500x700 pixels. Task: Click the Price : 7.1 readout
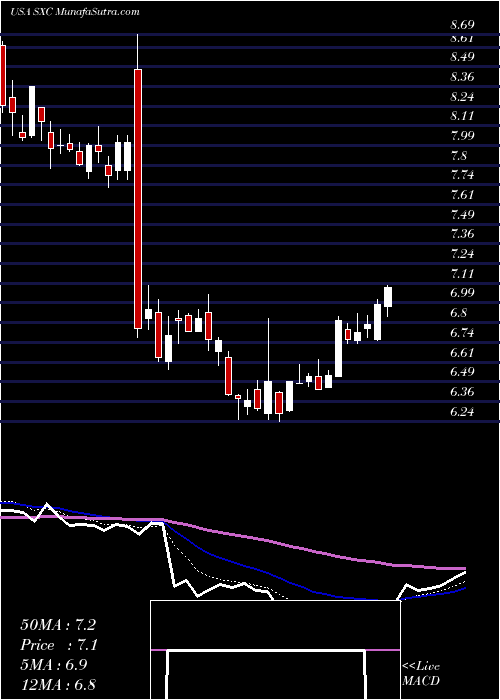tap(59, 645)
